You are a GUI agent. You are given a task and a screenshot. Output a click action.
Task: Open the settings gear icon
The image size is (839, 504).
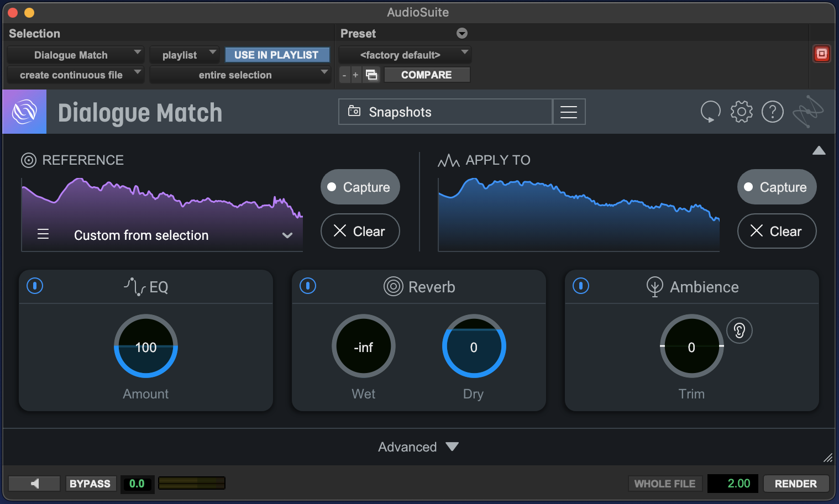[741, 112]
